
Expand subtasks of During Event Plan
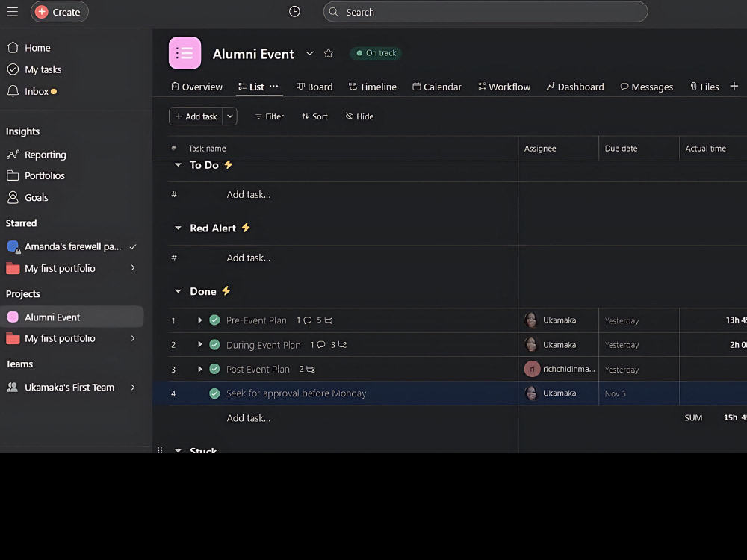point(200,344)
